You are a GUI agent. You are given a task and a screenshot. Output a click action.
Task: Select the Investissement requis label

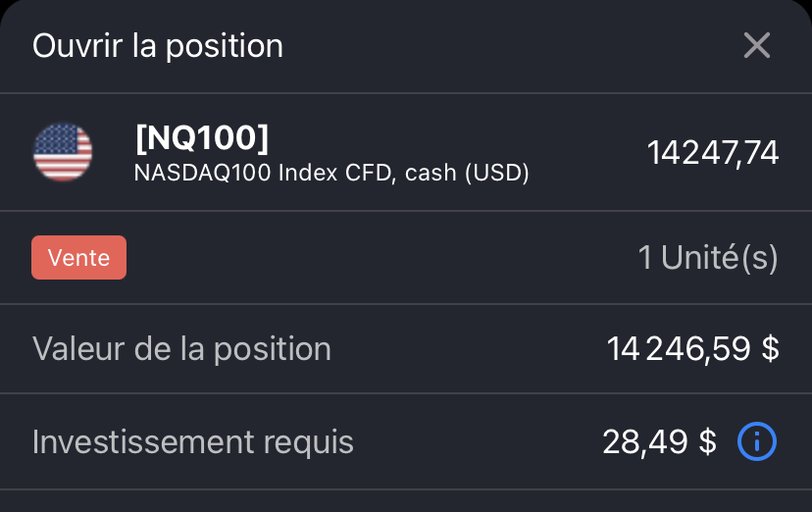point(192,442)
